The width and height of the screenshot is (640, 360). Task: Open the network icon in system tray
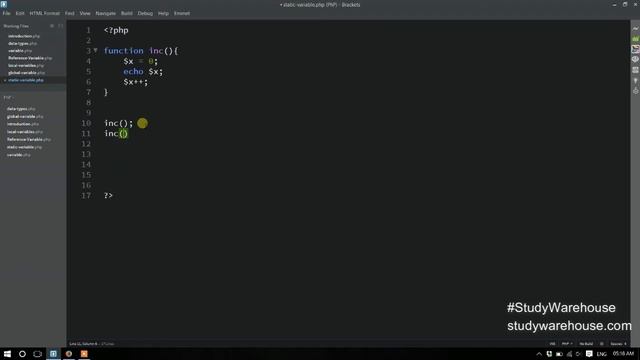tap(569, 354)
